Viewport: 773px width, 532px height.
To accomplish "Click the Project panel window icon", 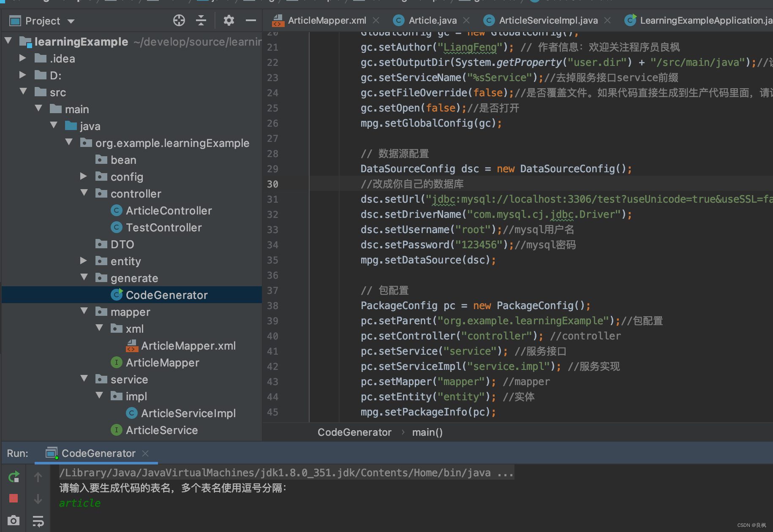I will 15,21.
